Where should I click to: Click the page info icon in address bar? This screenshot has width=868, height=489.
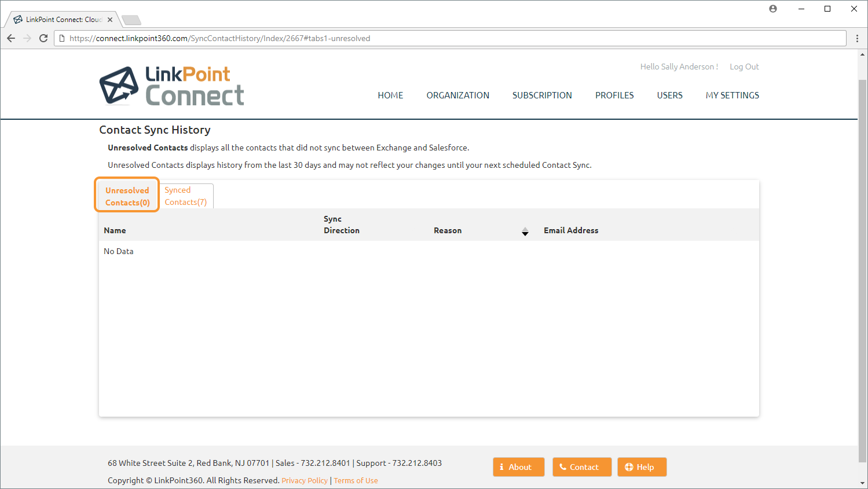(x=62, y=38)
